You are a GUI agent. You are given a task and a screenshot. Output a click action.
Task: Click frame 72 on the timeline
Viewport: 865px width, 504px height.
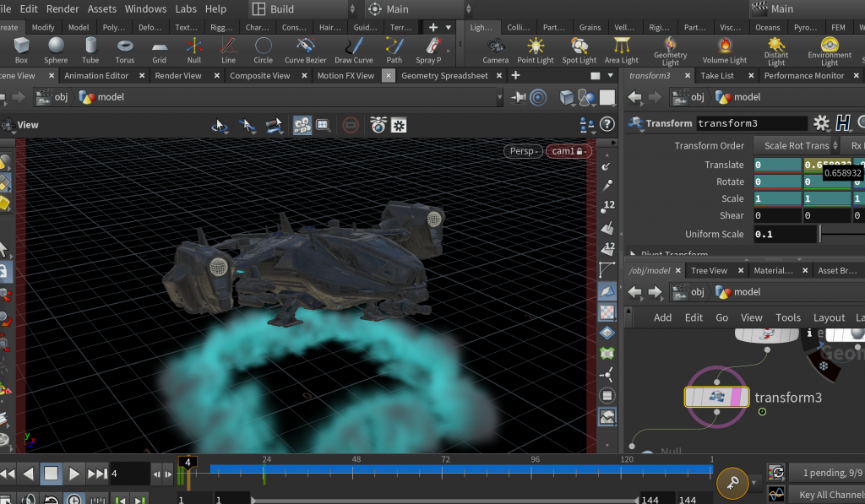[x=442, y=472]
